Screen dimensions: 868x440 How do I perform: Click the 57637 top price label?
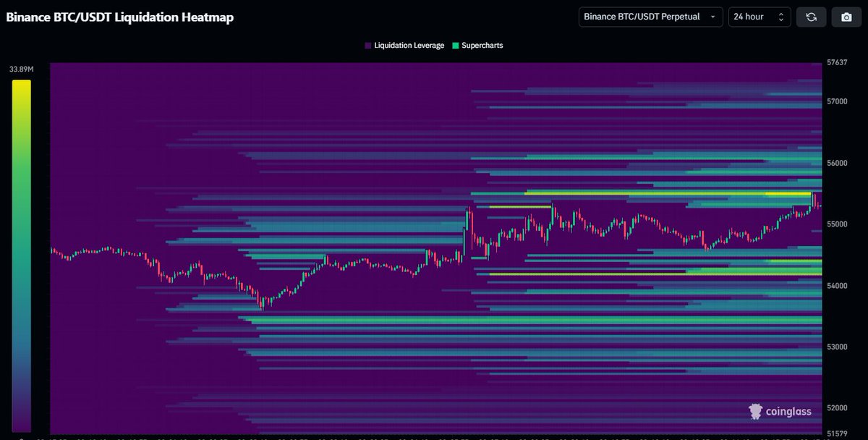[837, 63]
